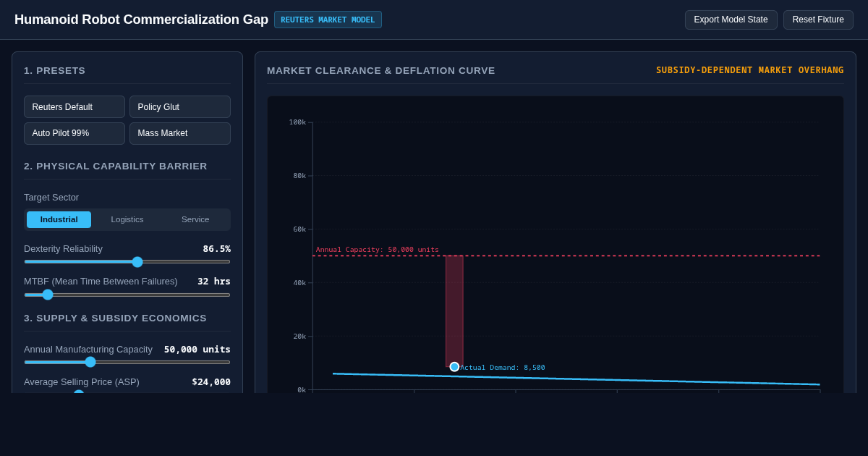Image resolution: width=868 pixels, height=456 pixels.
Task: Click SUBSIDY-DEPENDENT MARKET OVERHANG status text
Action: coord(749,70)
